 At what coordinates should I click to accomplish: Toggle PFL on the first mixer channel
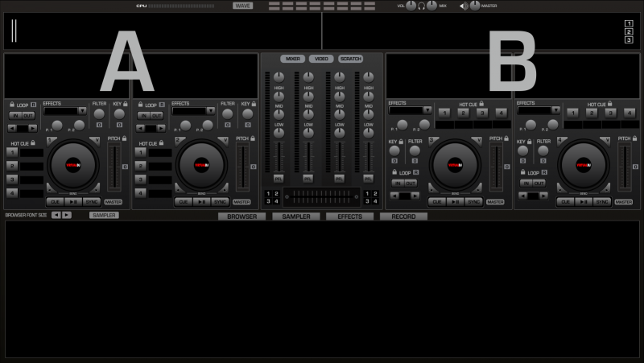pos(279,178)
